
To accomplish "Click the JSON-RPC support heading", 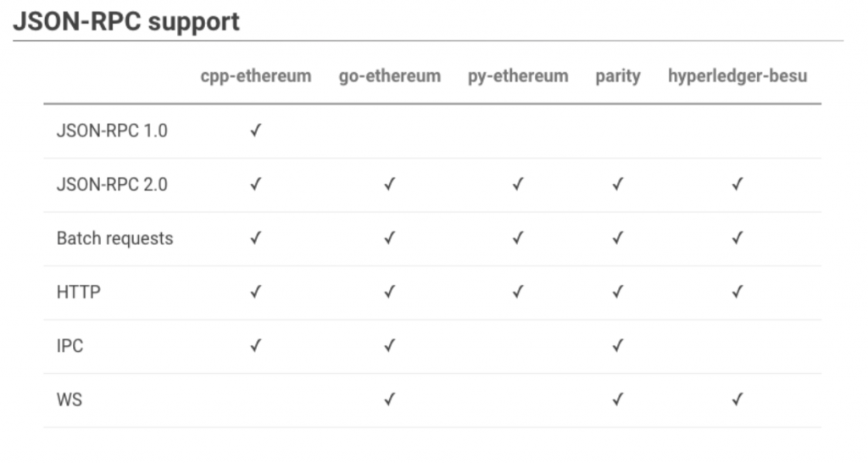I will (x=126, y=22).
